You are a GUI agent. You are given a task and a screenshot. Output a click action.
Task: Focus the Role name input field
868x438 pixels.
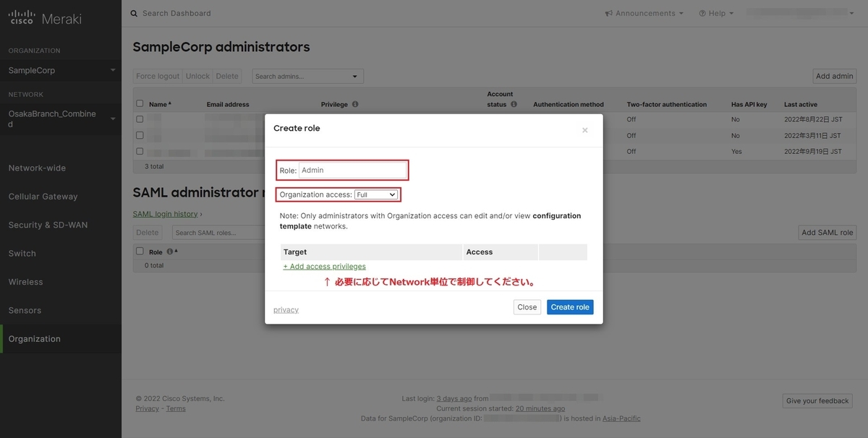[352, 170]
